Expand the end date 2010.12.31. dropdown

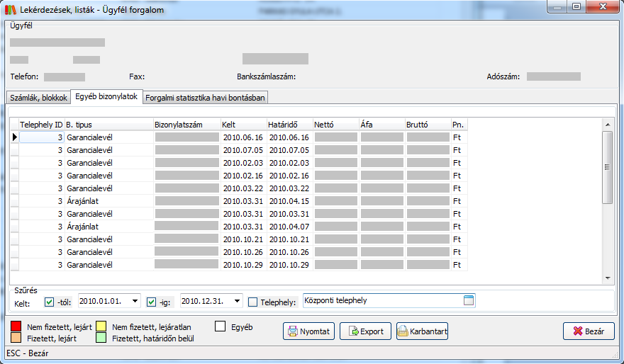(x=238, y=302)
